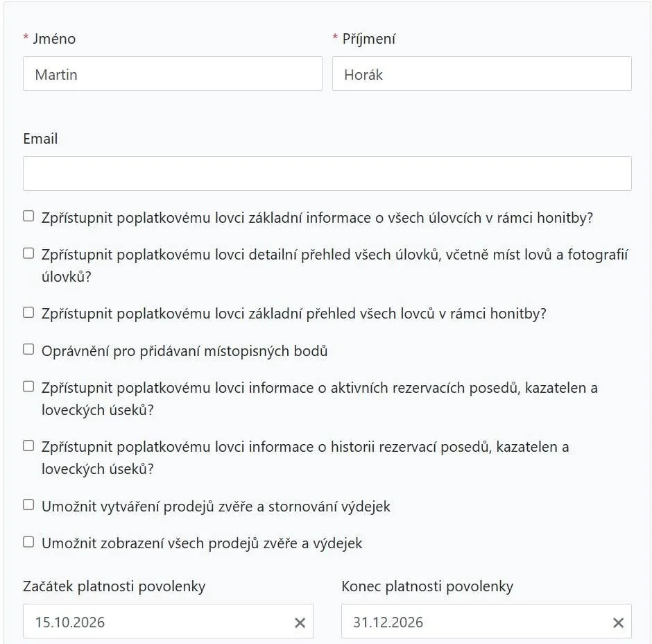Viewport: 652px width, 644px height.
Task: Clear the Konec platnosti povolenky date
Action: coord(618,622)
